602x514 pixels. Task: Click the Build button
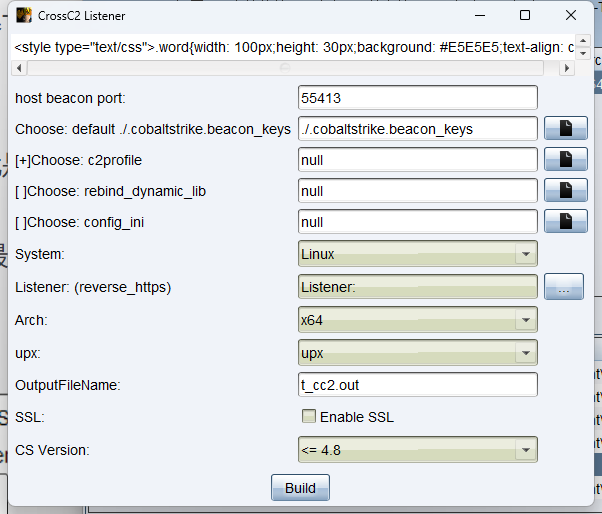point(300,488)
